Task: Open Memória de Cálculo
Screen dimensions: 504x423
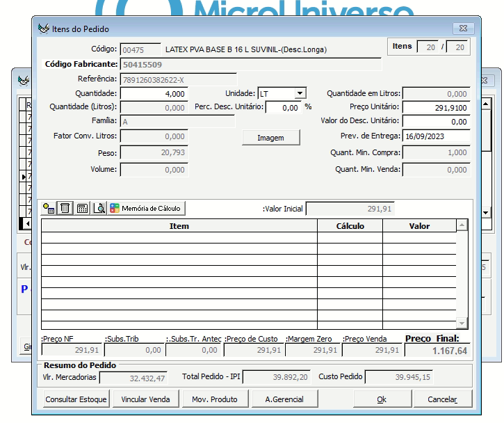Action: 146,209
